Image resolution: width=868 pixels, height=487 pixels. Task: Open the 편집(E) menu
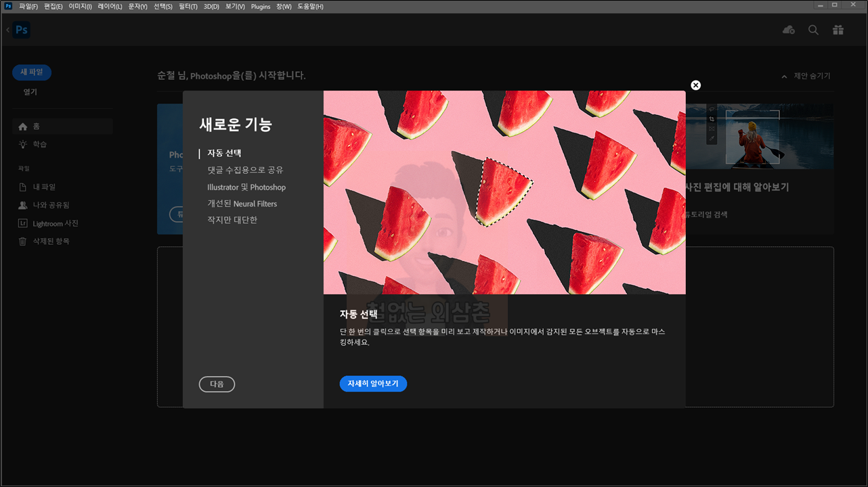coord(53,6)
